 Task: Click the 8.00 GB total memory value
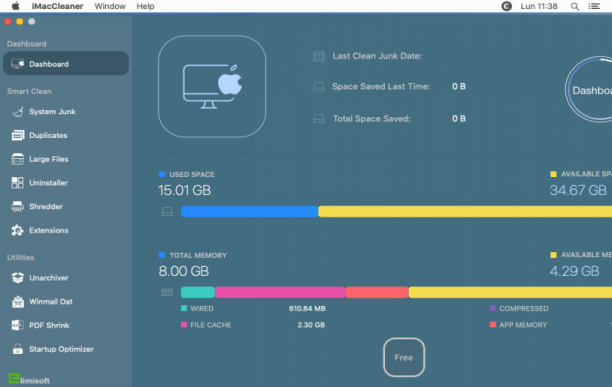pyautogui.click(x=184, y=271)
